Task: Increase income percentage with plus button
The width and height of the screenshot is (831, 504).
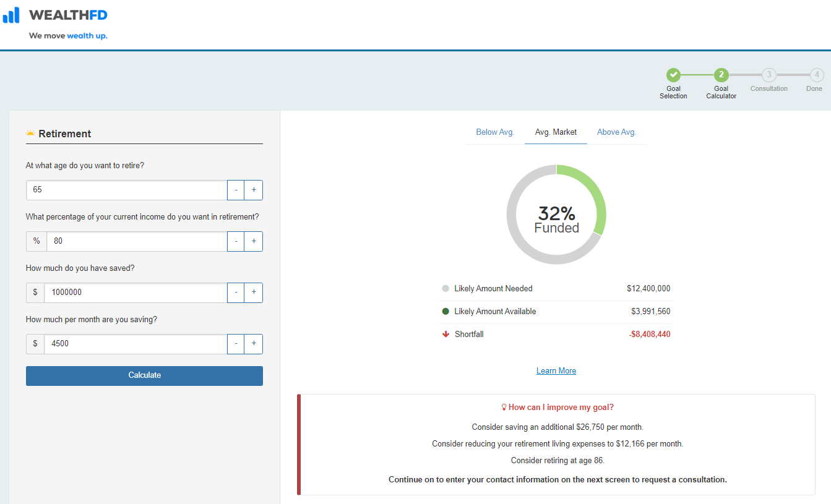Action: 254,241
